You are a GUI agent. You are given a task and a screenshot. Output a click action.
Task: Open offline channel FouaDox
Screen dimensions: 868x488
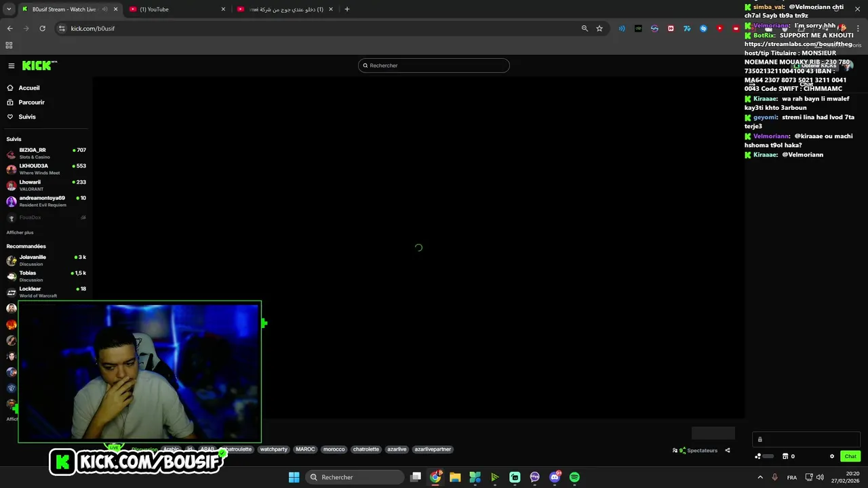tap(46, 218)
